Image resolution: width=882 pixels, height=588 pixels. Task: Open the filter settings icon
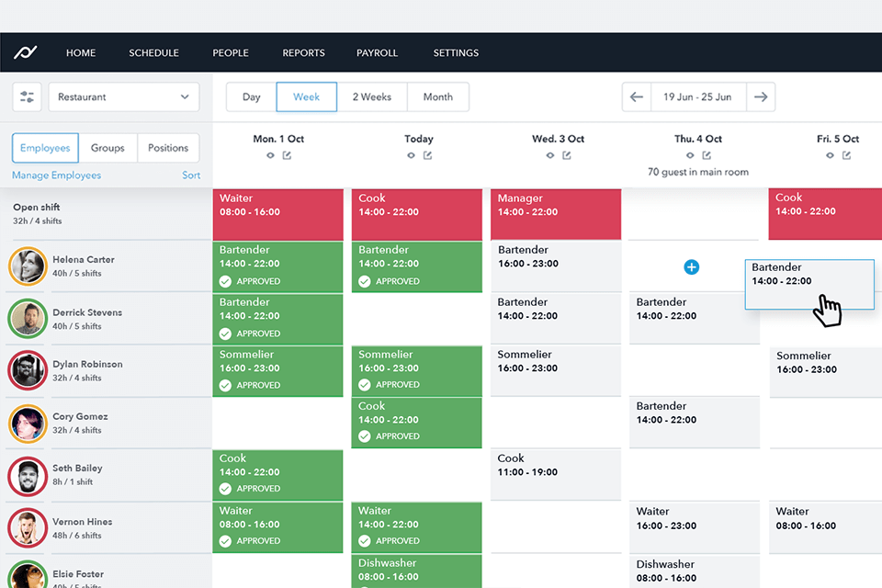pyautogui.click(x=27, y=96)
